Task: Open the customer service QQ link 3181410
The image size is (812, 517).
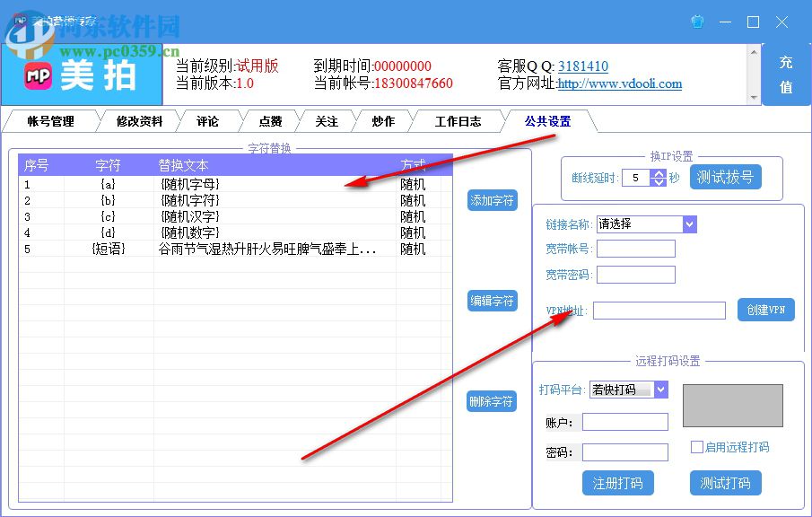Action: click(583, 66)
